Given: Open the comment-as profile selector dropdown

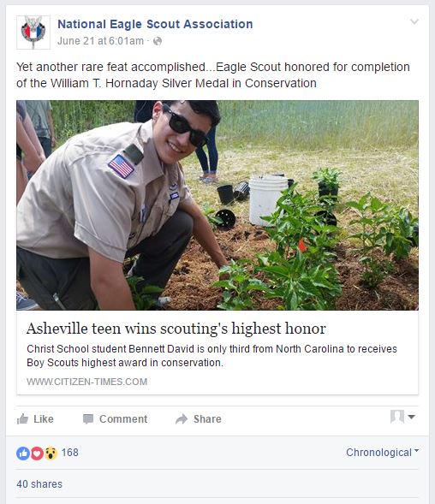Looking at the screenshot, I should (402, 417).
